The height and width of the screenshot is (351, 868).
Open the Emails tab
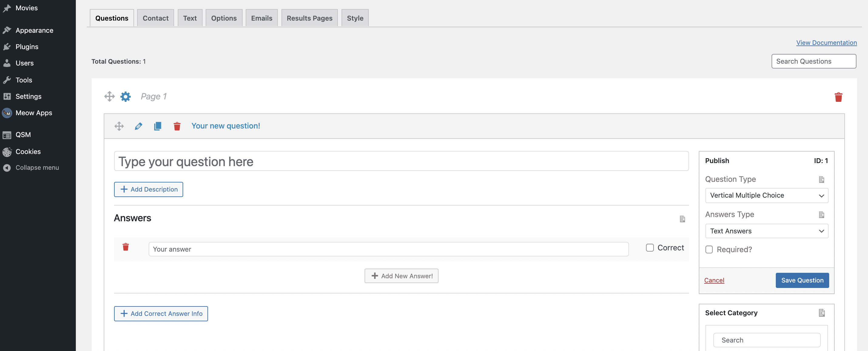click(261, 18)
